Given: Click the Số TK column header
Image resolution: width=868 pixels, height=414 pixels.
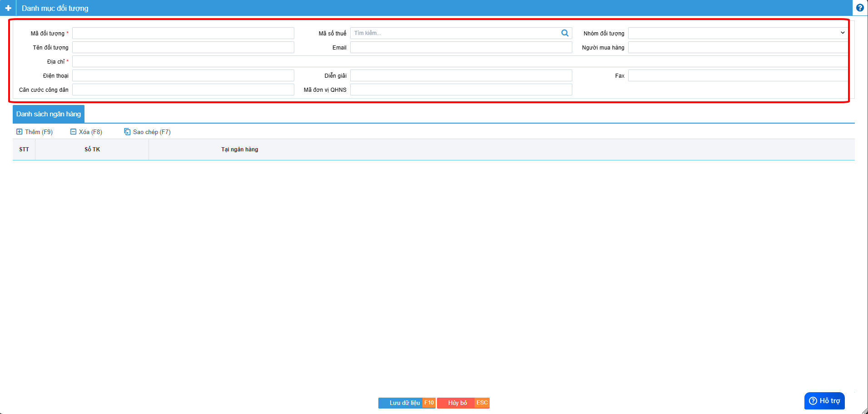Looking at the screenshot, I should click(92, 150).
